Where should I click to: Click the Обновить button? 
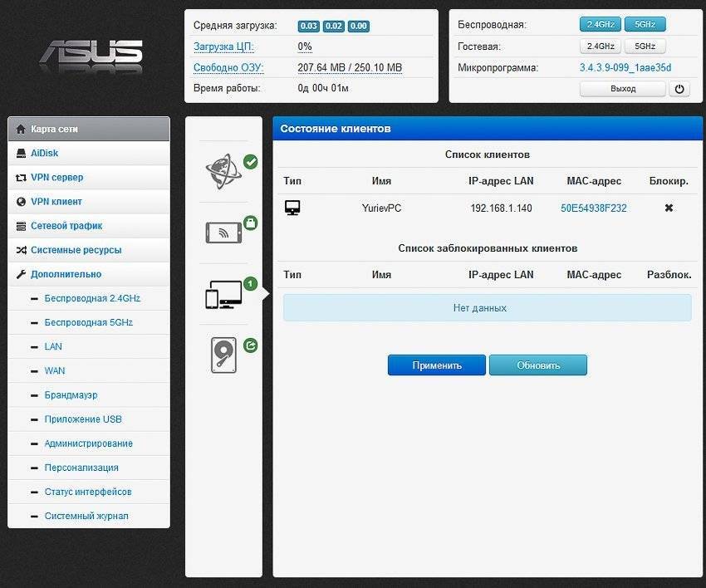click(x=538, y=365)
